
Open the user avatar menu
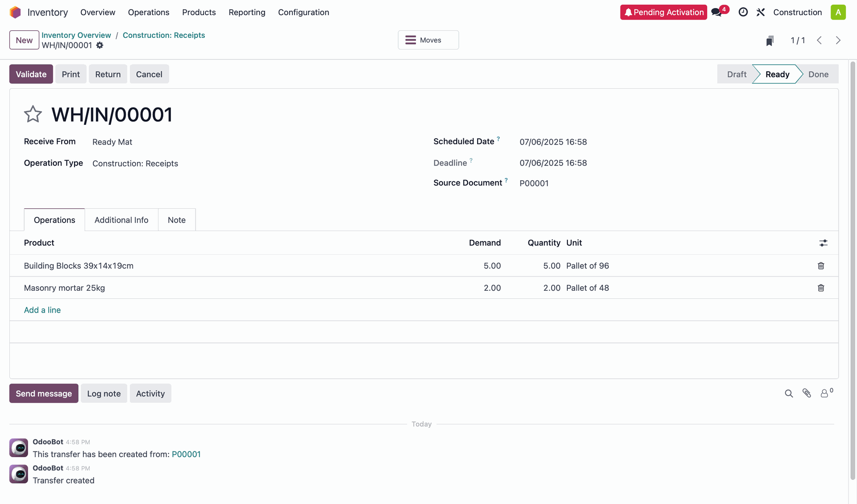(x=838, y=12)
